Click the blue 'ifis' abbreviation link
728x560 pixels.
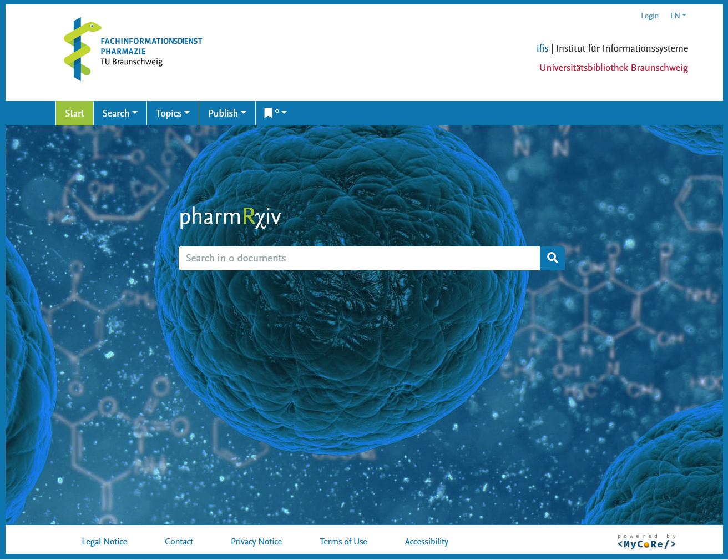[x=542, y=48]
